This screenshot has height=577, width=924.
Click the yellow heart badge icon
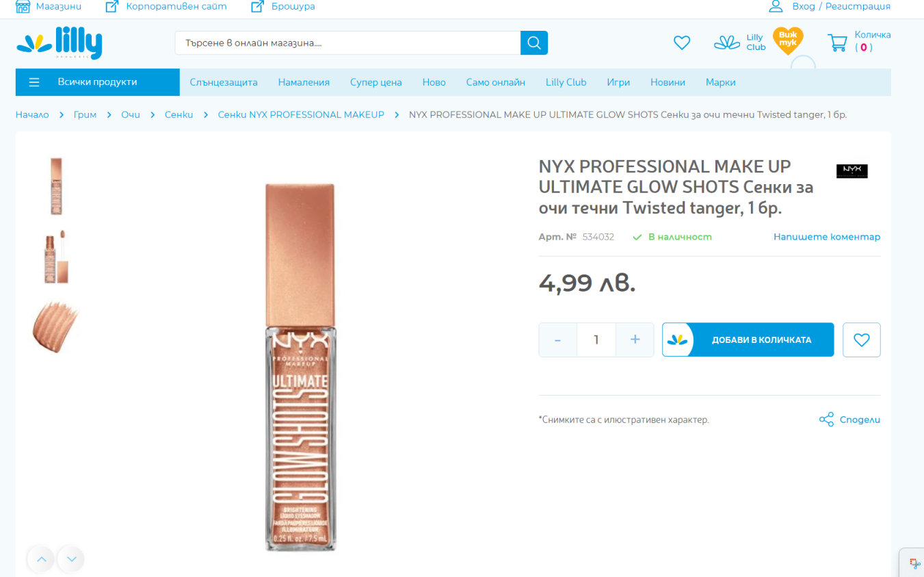(788, 40)
